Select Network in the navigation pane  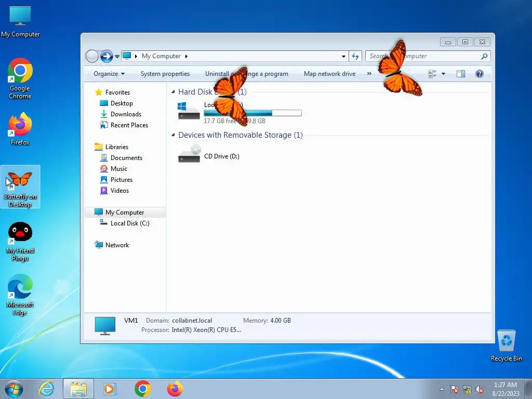117,245
